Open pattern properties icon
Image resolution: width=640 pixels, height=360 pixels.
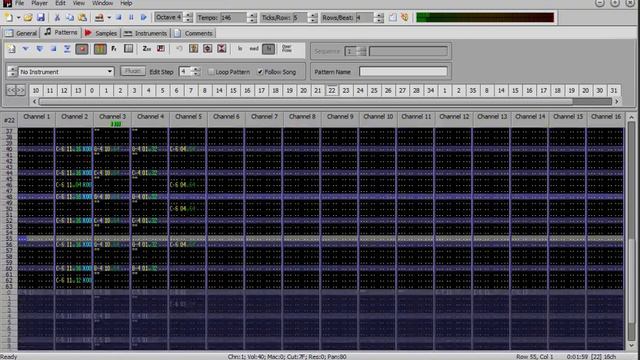[x=193, y=49]
